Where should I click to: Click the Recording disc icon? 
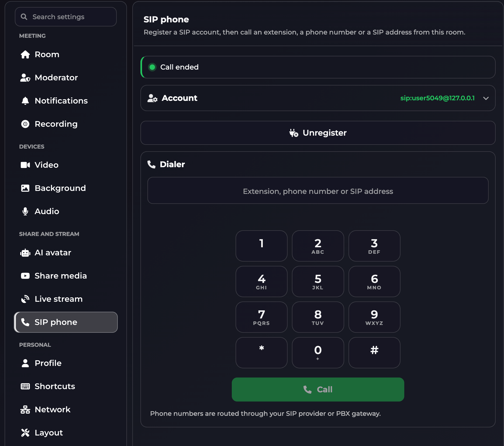click(x=25, y=124)
